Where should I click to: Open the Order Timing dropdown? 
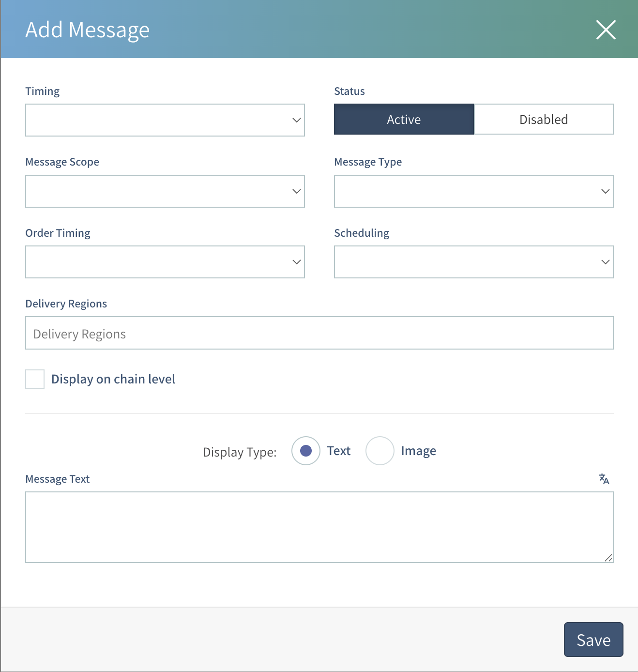click(x=165, y=262)
